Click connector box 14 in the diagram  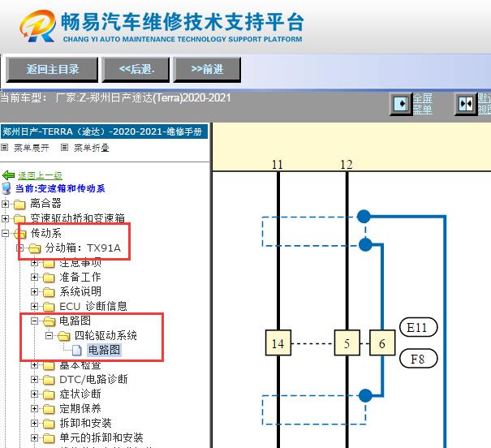tap(278, 342)
